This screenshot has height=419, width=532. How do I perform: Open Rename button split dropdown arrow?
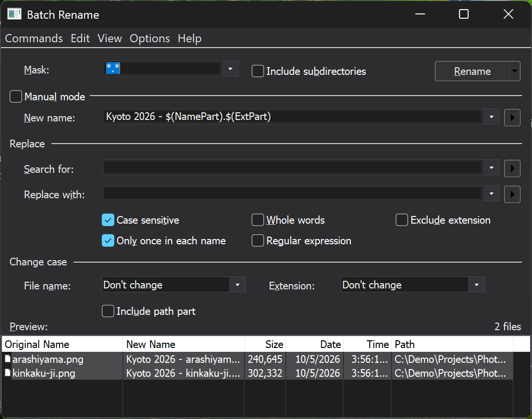coord(515,71)
